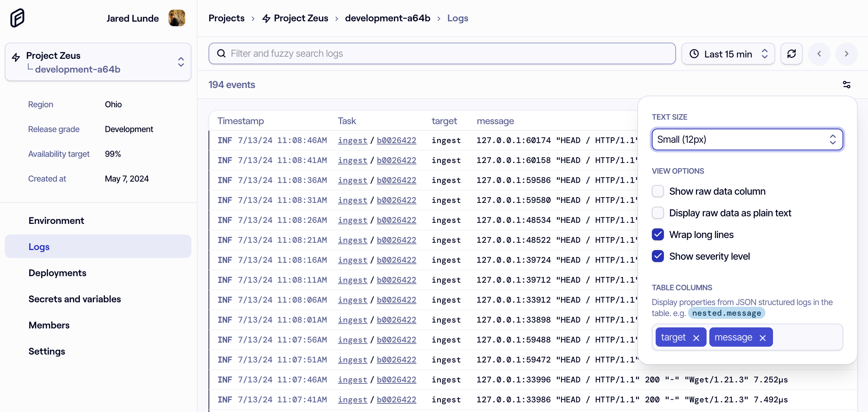Open ingest task link at 11:08:46AM

tap(352, 140)
